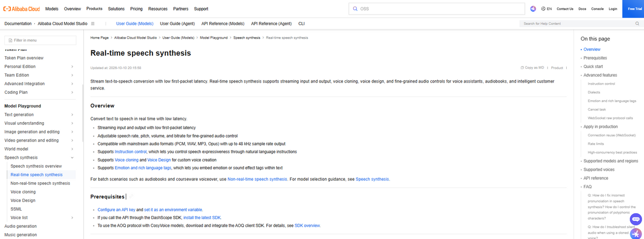Open the purple chat bubble floating button

pyautogui.click(x=635, y=219)
